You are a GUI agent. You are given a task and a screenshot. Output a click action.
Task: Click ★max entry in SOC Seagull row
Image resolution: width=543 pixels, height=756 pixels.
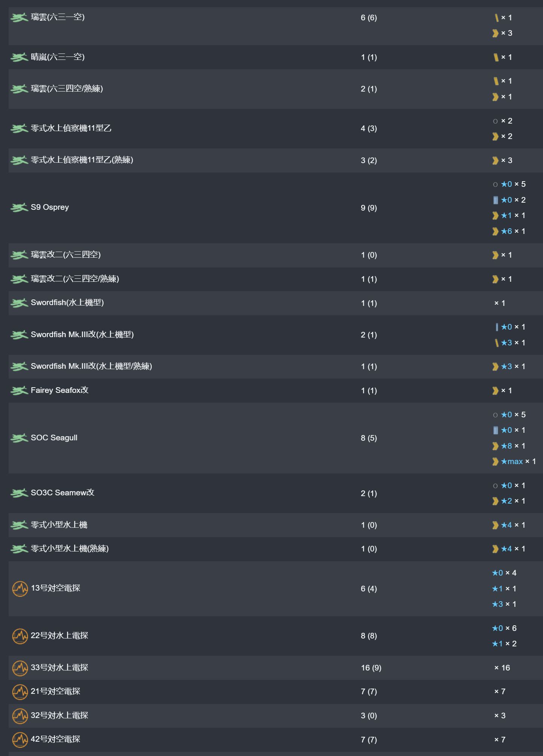(512, 461)
